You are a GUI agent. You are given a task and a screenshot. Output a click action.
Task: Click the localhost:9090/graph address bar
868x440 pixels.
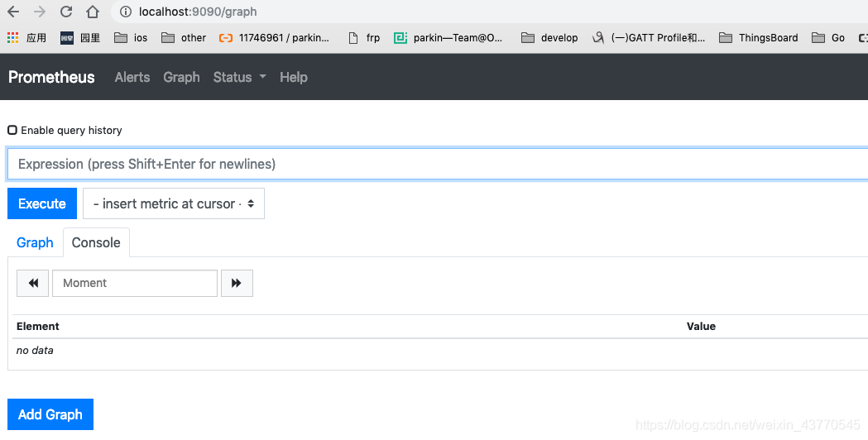pyautogui.click(x=487, y=12)
